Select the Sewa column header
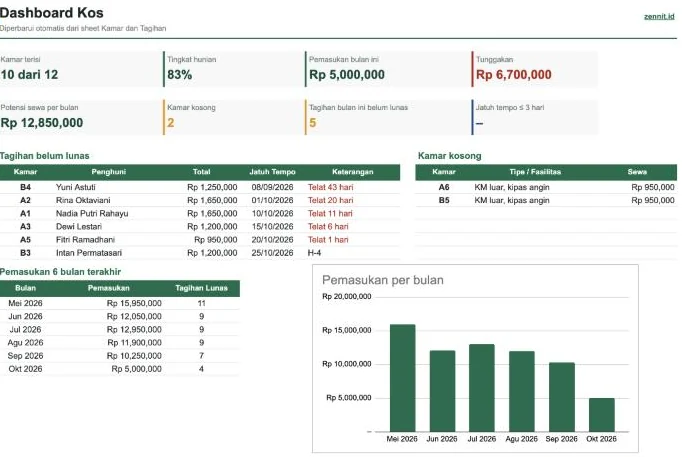The image size is (682, 457). pos(637,172)
